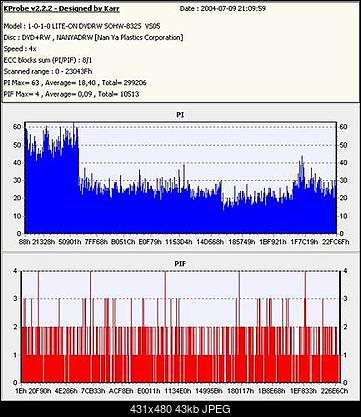
Task: Click PI axis label 1BF921h
Action: 273,241
